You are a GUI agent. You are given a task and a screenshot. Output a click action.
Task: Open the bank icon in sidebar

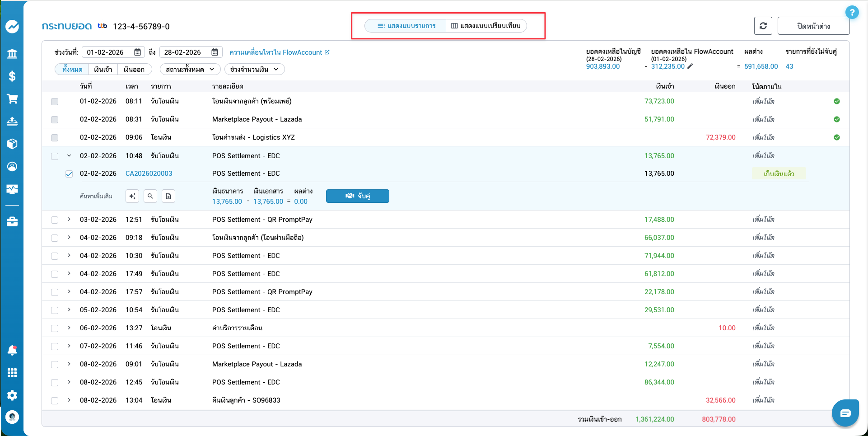tap(12, 54)
